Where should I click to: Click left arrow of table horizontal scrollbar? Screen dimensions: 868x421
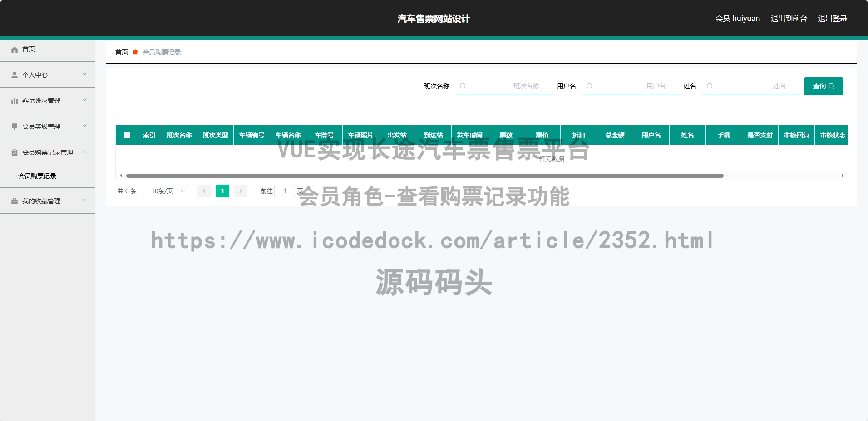coord(121,176)
